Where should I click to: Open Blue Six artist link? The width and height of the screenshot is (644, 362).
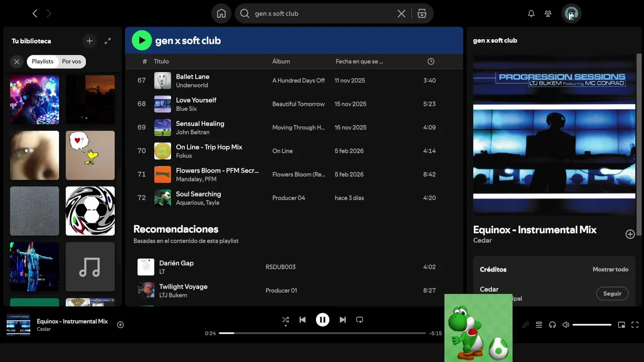coord(186,109)
